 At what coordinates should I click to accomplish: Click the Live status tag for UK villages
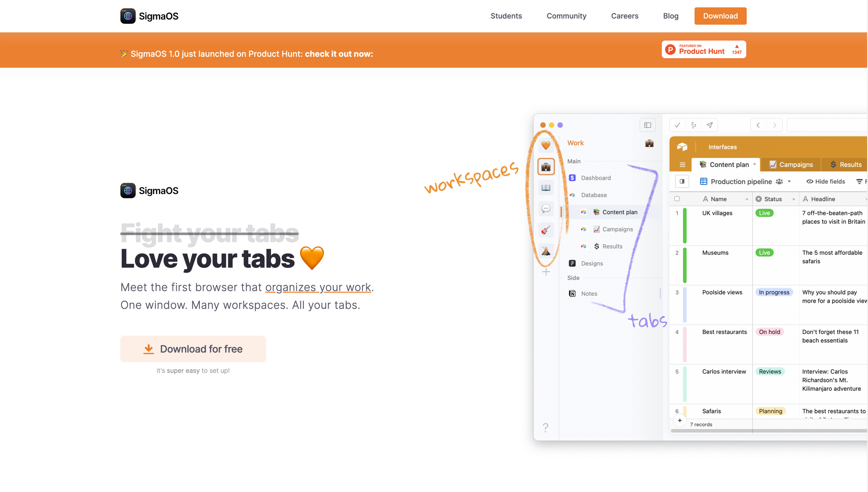[x=764, y=213]
